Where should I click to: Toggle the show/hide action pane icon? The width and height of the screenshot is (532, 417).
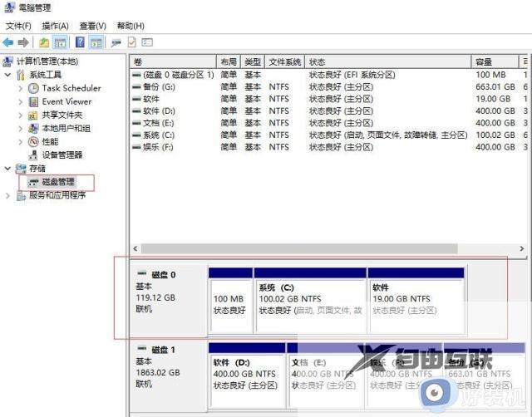point(96,42)
